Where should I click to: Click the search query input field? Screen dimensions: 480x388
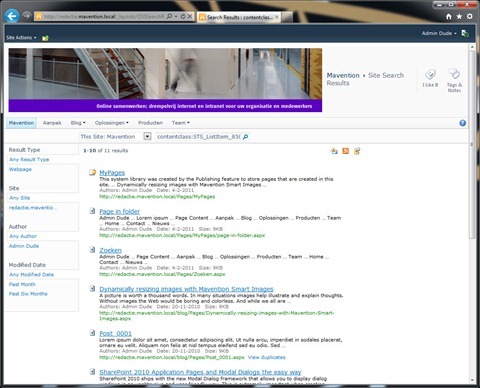pos(199,137)
